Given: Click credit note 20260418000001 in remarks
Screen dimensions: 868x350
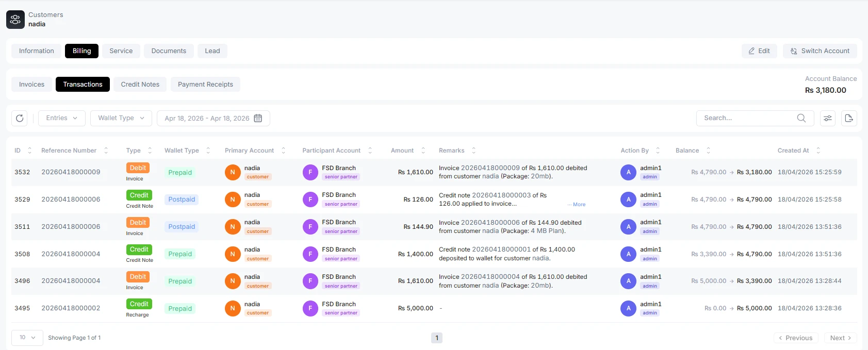Looking at the screenshot, I should 501,249.
